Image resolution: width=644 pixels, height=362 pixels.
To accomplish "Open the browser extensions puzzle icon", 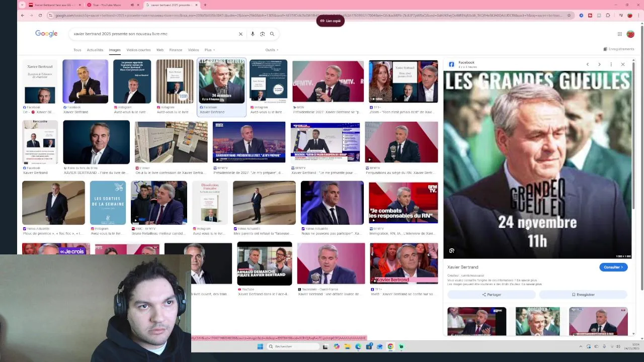I will click(x=608, y=16).
